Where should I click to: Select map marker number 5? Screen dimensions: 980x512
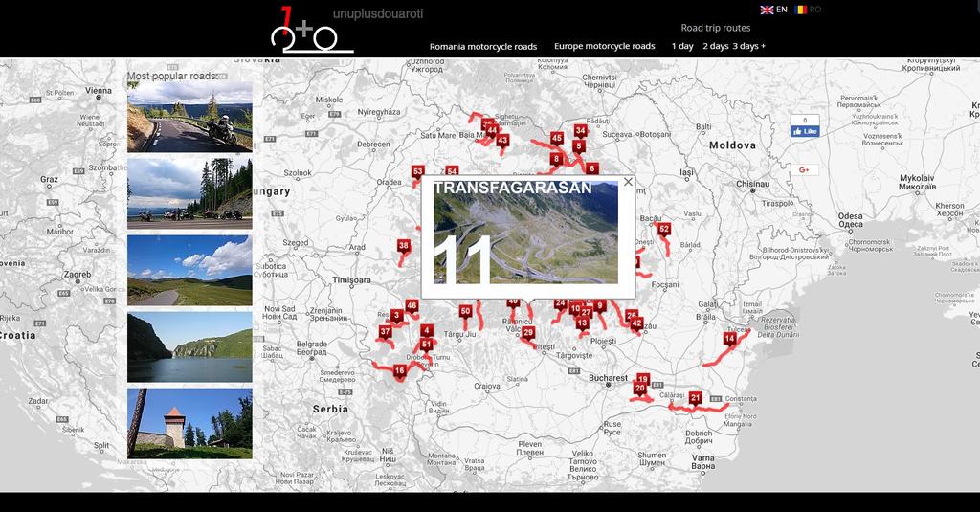point(579,147)
